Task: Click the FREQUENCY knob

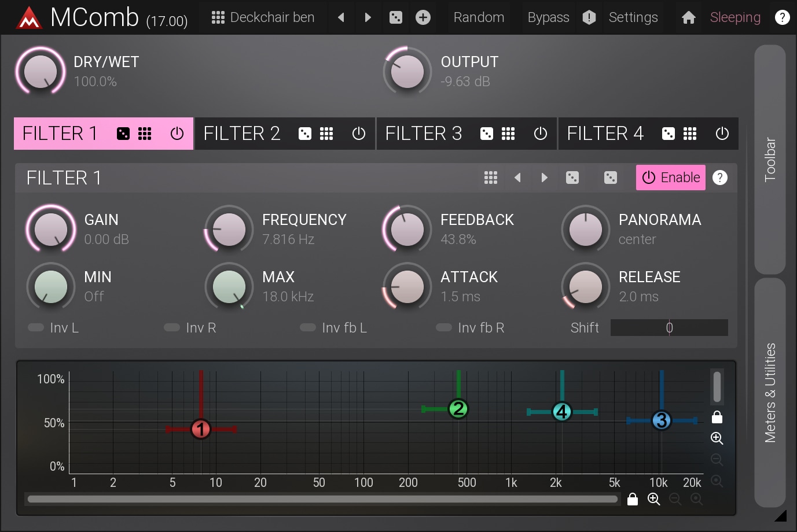Action: point(229,229)
